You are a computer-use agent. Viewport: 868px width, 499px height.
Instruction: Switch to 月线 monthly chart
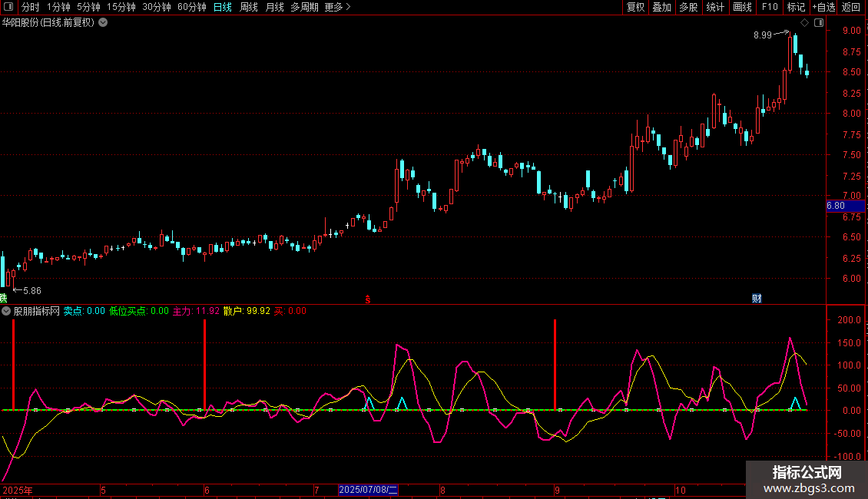(x=274, y=7)
